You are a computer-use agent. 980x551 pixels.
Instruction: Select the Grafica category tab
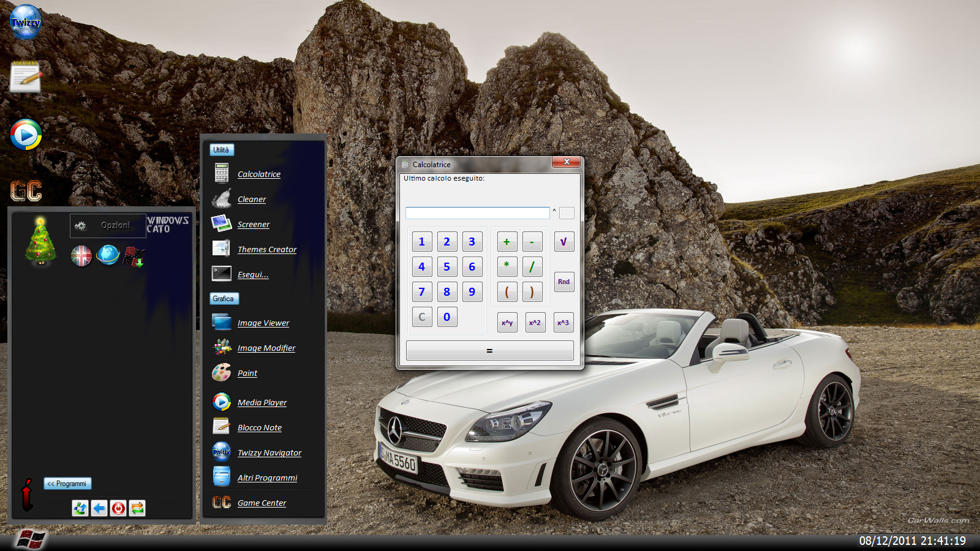[224, 299]
